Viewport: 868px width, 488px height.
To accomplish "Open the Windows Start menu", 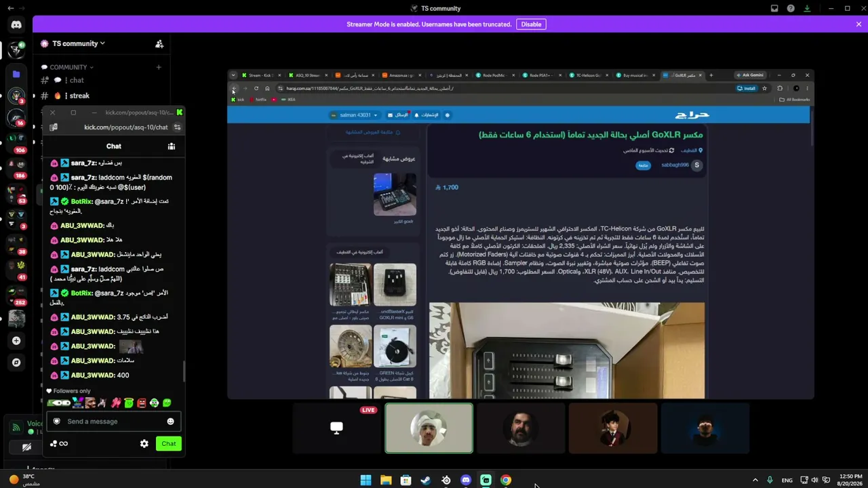I will (366, 480).
